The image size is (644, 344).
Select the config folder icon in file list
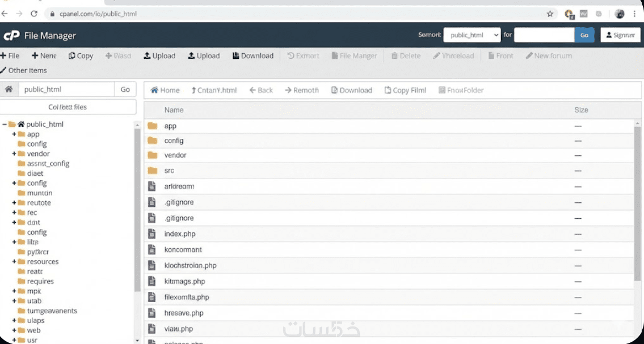tap(153, 141)
